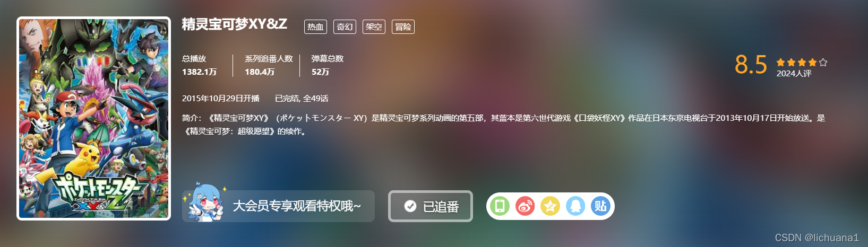The width and height of the screenshot is (868, 247).
Task: Open the 奇幻 genre tag
Action: (x=345, y=27)
